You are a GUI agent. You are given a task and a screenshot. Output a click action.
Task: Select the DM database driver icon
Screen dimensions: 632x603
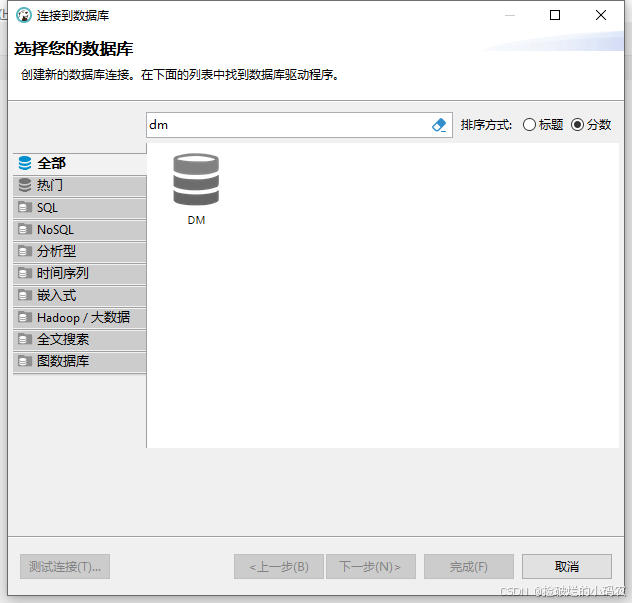(x=196, y=180)
